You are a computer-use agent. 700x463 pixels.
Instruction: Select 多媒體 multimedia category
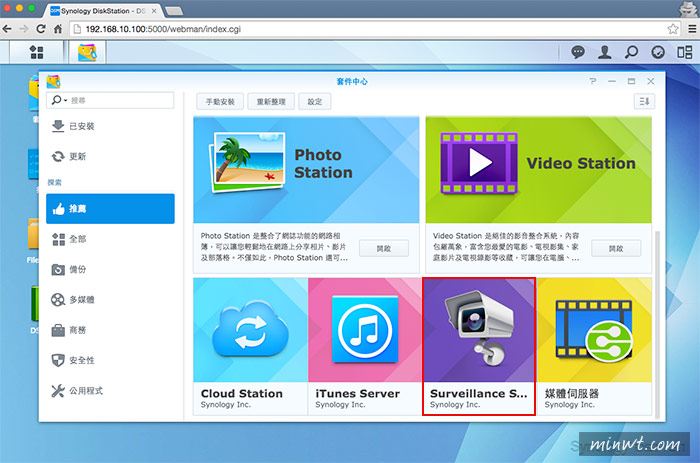(110, 300)
